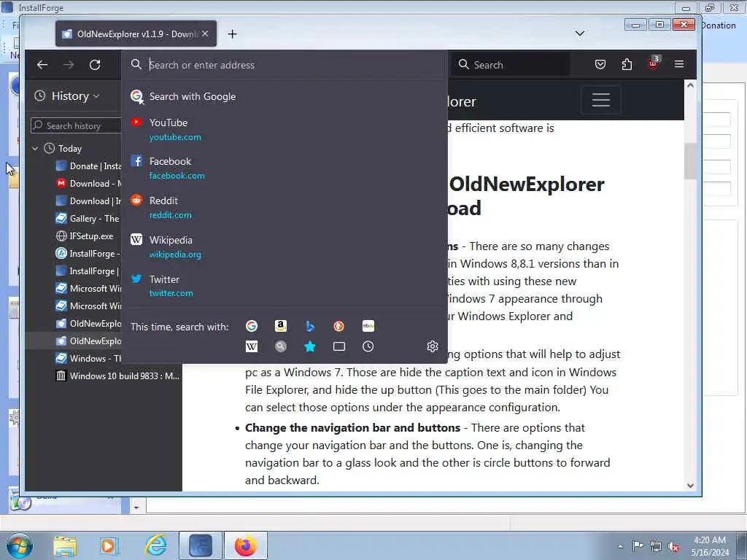Open Windows 10 build 9833 history entry

coord(117,376)
